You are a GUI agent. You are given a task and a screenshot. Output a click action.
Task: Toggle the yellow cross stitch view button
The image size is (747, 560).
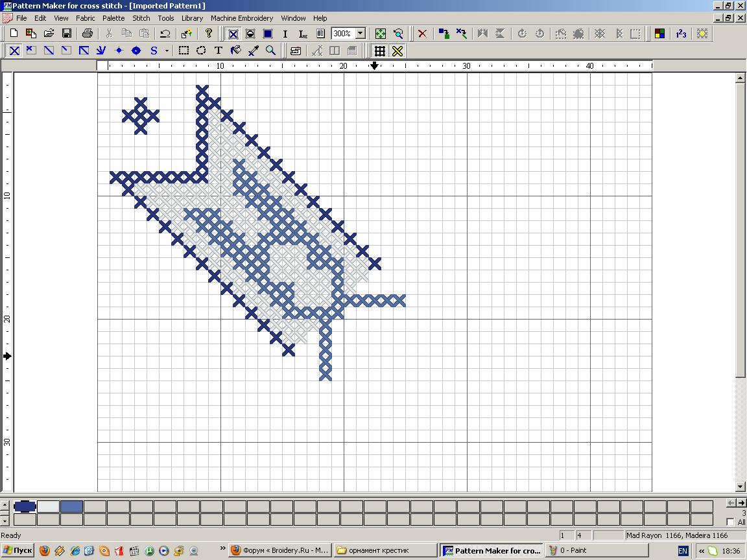pyautogui.click(x=397, y=51)
